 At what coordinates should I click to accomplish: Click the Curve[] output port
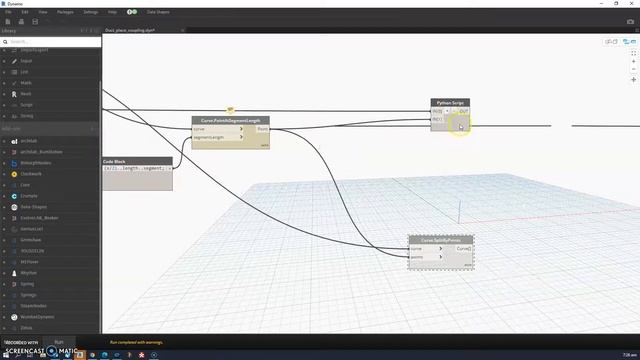pyautogui.click(x=464, y=248)
